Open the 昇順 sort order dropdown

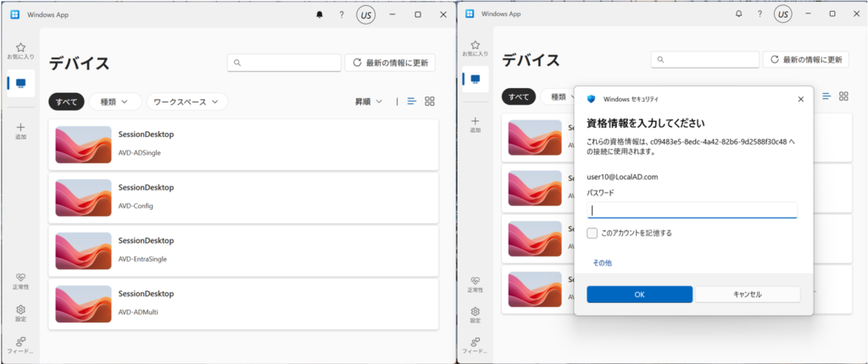click(369, 102)
